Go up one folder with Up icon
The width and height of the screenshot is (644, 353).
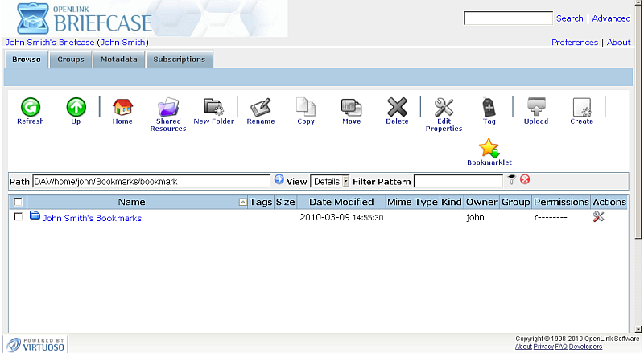pos(76,108)
